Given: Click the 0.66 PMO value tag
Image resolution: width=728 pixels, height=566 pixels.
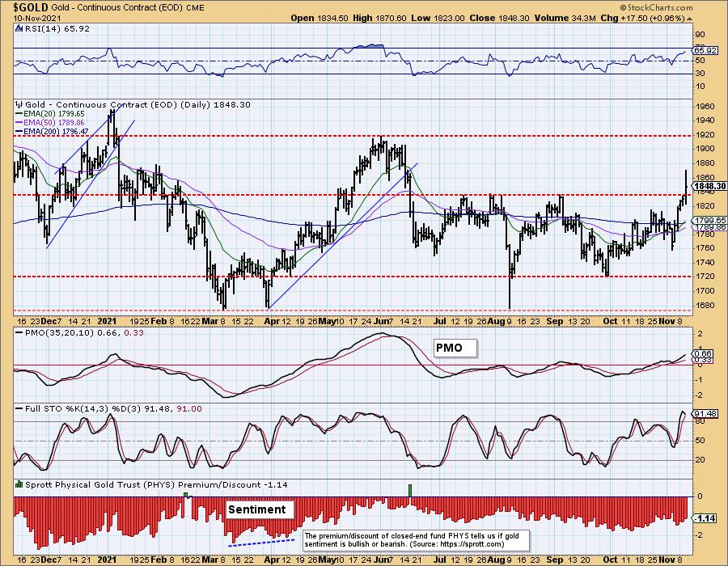Looking at the screenshot, I should (x=703, y=353).
